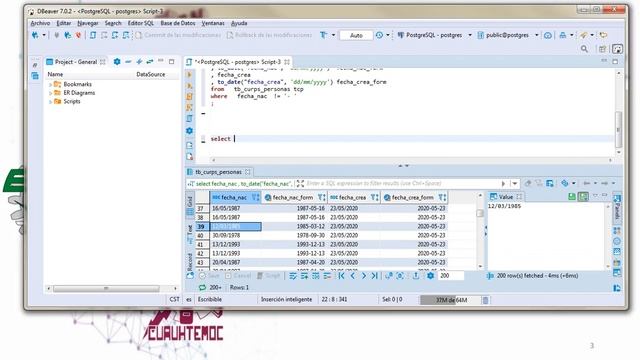Open the Editor SQL menu
This screenshot has height=360, width=640.
pos(141,23)
